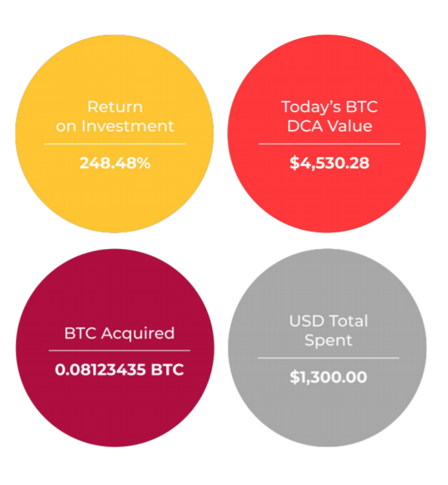Click the divider line in gray circle
This screenshot has height=485, width=448.
[x=328, y=358]
